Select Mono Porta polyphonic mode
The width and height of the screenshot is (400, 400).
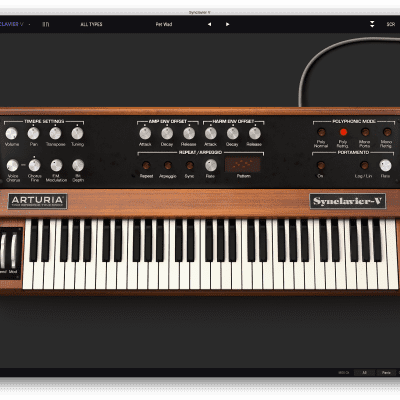[x=365, y=132]
